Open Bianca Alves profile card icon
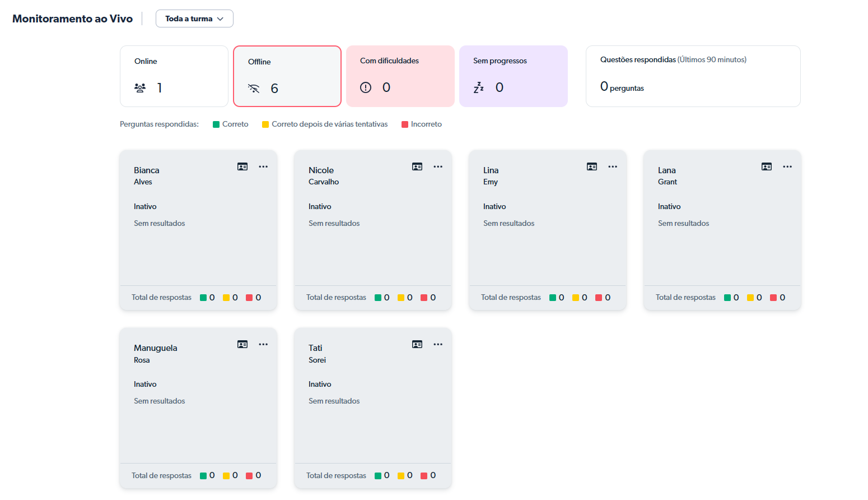This screenshot has height=500, width=868. (x=242, y=166)
